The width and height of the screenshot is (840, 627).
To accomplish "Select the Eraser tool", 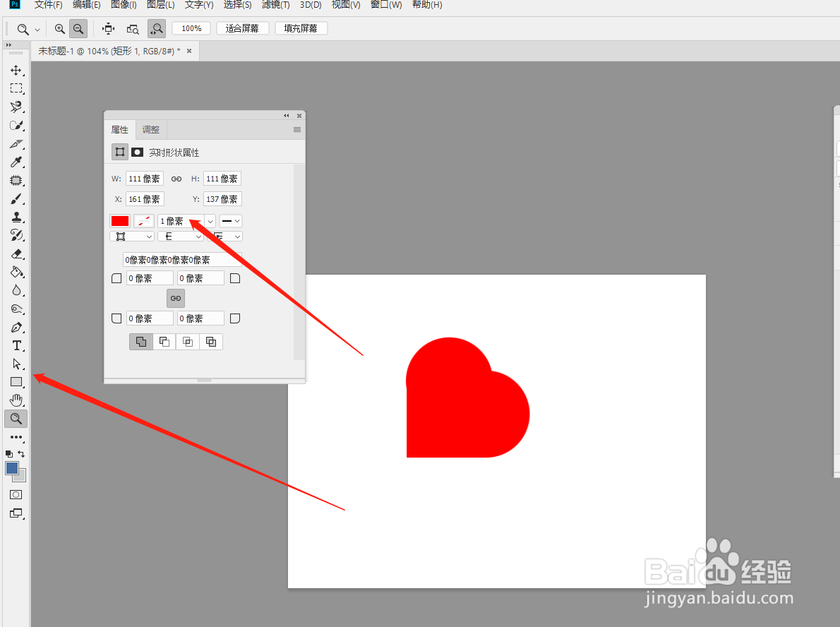I will 16,253.
